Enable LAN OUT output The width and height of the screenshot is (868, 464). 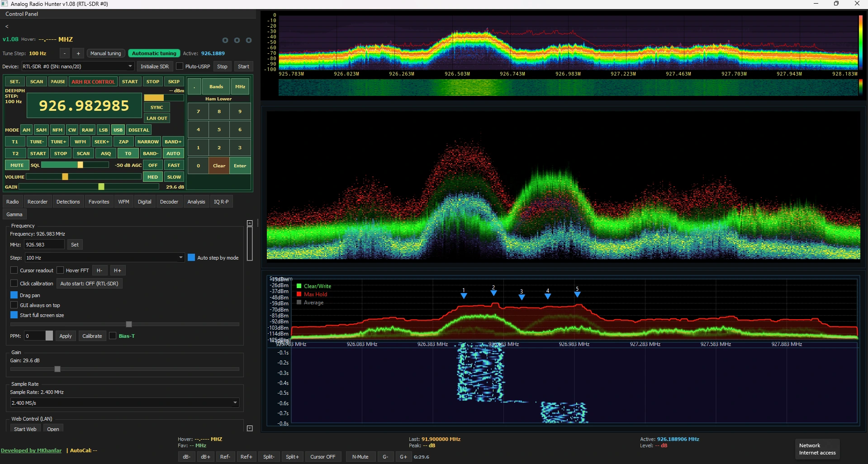pyautogui.click(x=157, y=118)
